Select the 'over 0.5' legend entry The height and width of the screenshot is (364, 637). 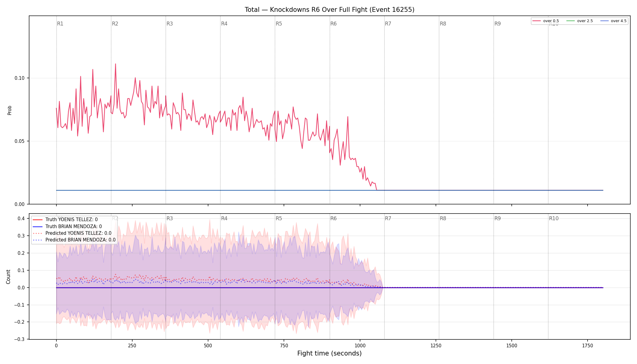(545, 21)
